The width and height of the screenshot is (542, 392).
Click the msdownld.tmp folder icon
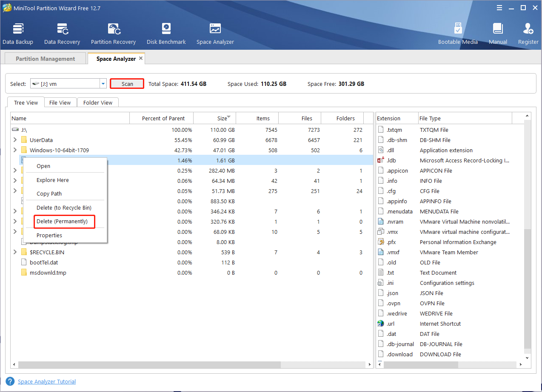pyautogui.click(x=24, y=273)
